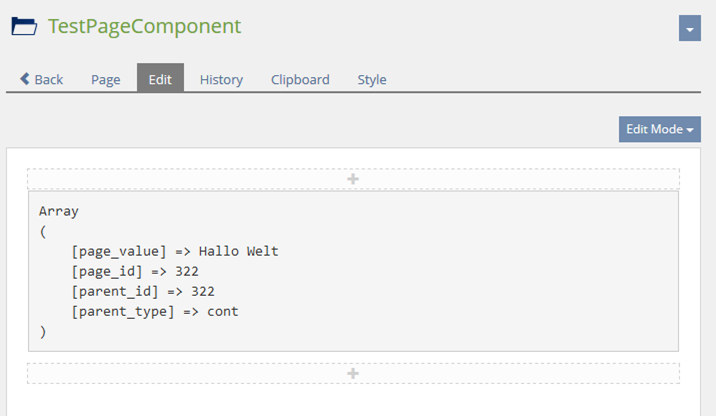Click the parent_type cont line
716x416 pixels.
155,311
